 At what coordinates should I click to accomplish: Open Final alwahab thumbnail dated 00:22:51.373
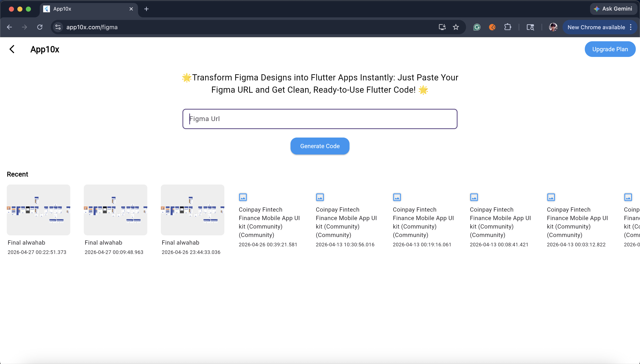coord(39,210)
